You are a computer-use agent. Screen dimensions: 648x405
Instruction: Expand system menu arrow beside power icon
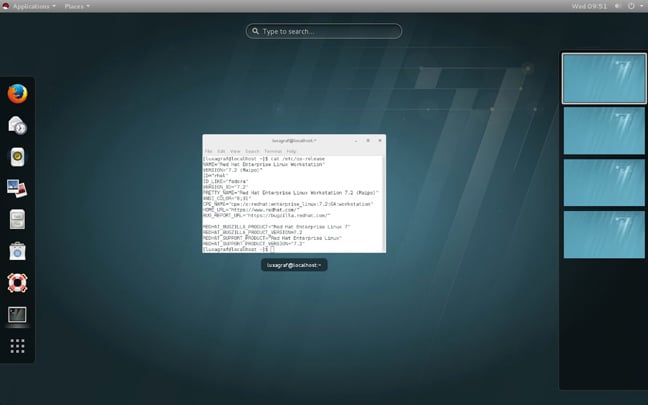click(x=641, y=6)
